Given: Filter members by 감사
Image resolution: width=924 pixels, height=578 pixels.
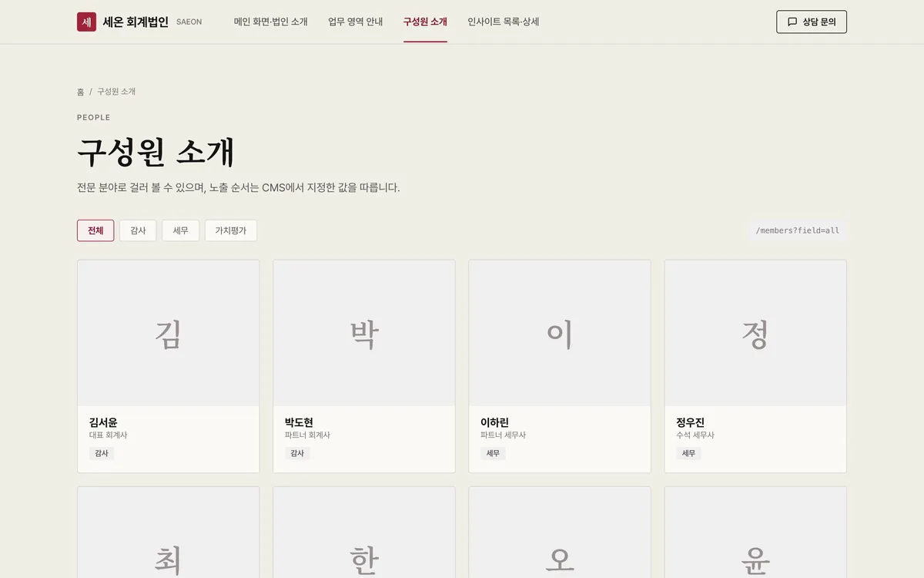Looking at the screenshot, I should [138, 230].
